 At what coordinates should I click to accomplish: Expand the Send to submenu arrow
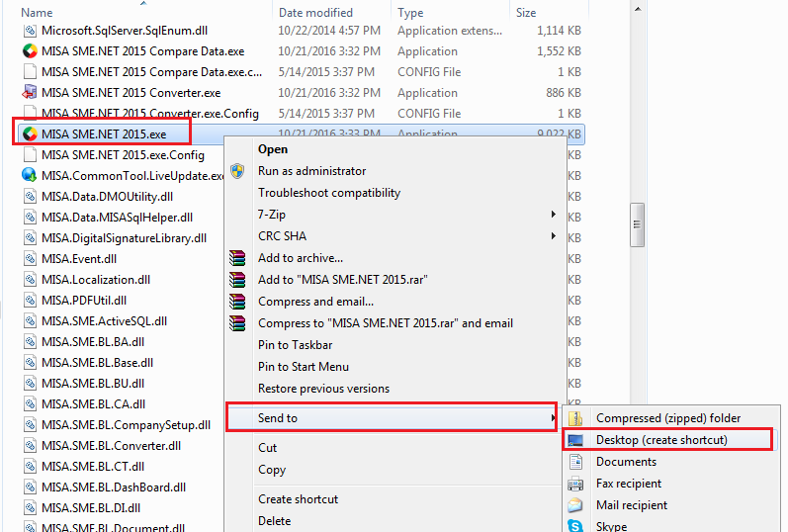[x=553, y=418]
